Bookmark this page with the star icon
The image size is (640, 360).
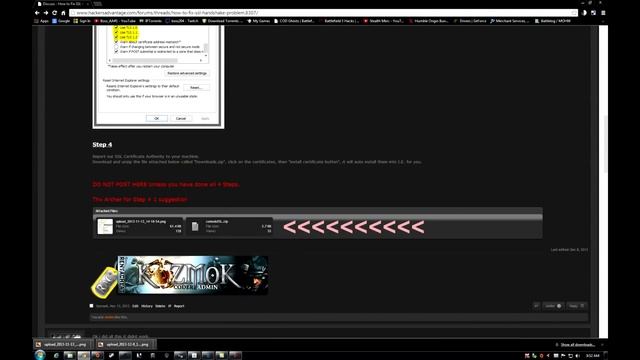pos(574,13)
